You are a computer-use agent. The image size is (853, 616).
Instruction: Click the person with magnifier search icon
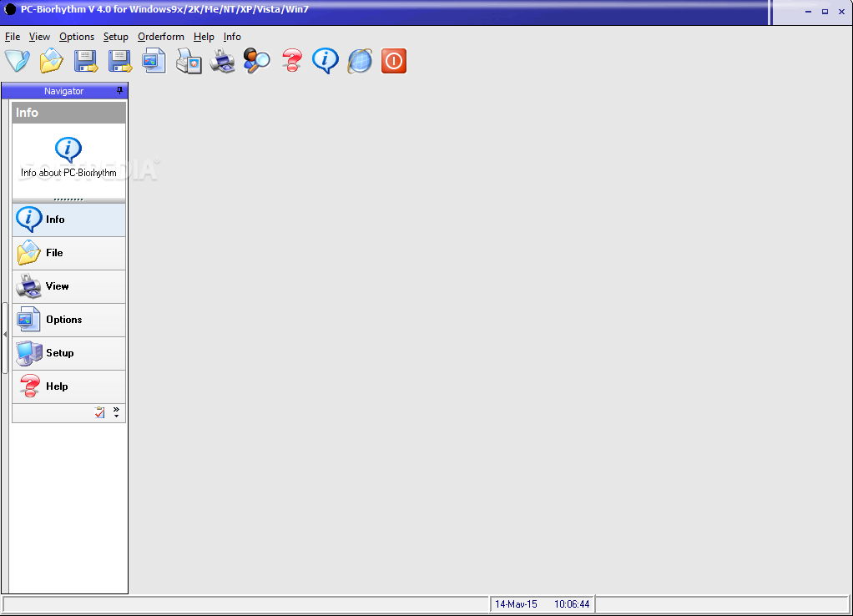[257, 61]
